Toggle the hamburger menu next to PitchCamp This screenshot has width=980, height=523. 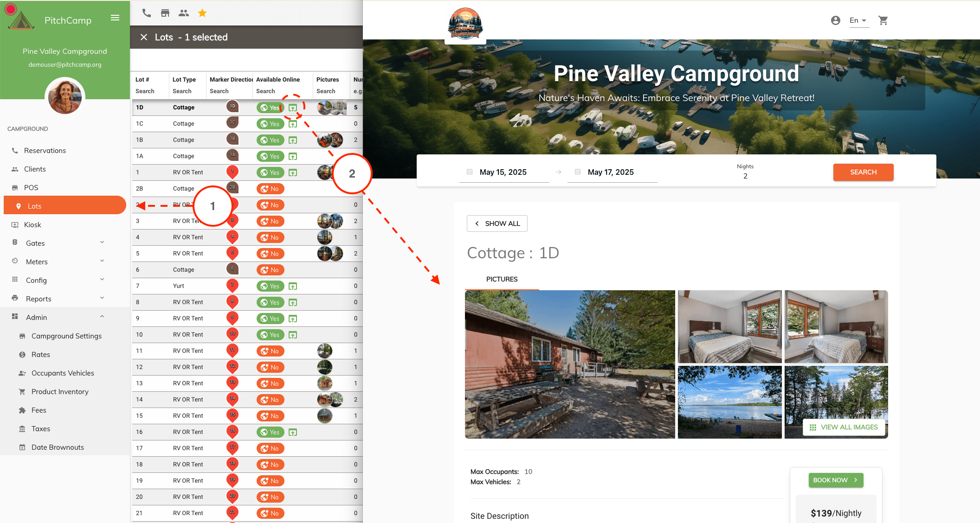(115, 18)
